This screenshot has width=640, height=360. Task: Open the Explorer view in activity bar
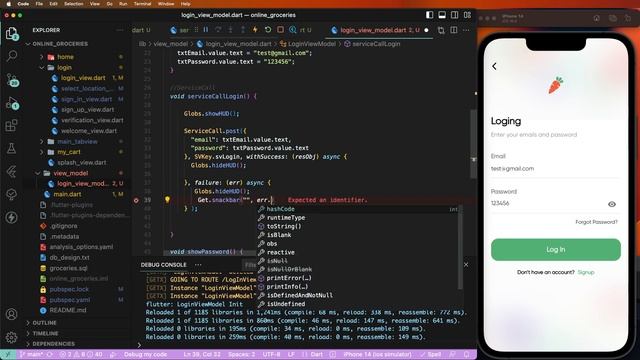[x=12, y=33]
